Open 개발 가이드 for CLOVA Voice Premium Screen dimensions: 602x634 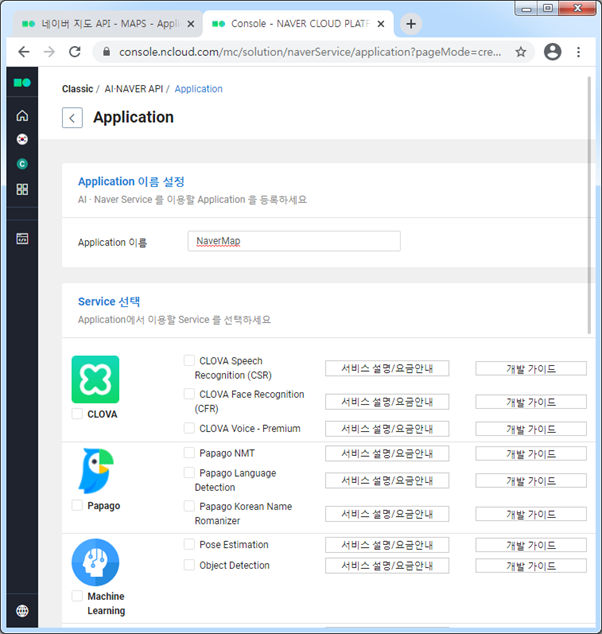click(531, 429)
